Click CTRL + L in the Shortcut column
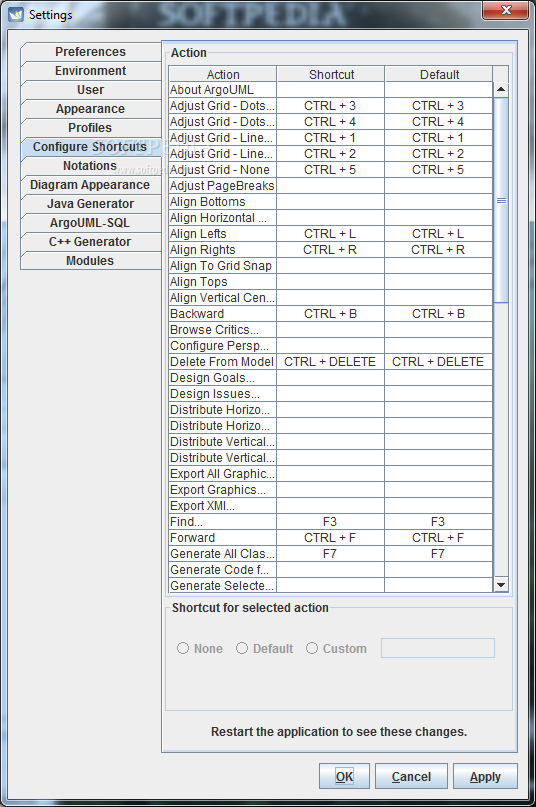 tap(330, 234)
